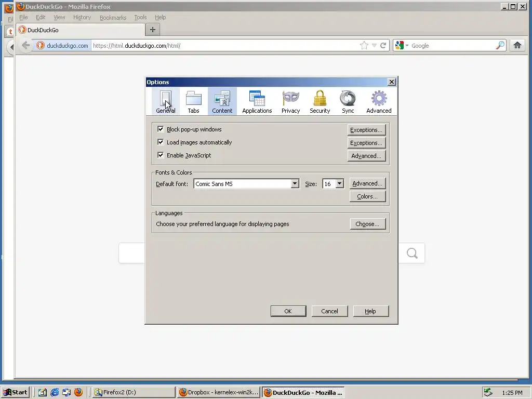Expand the Default font dropdown
This screenshot has width=532, height=399.
point(295,183)
